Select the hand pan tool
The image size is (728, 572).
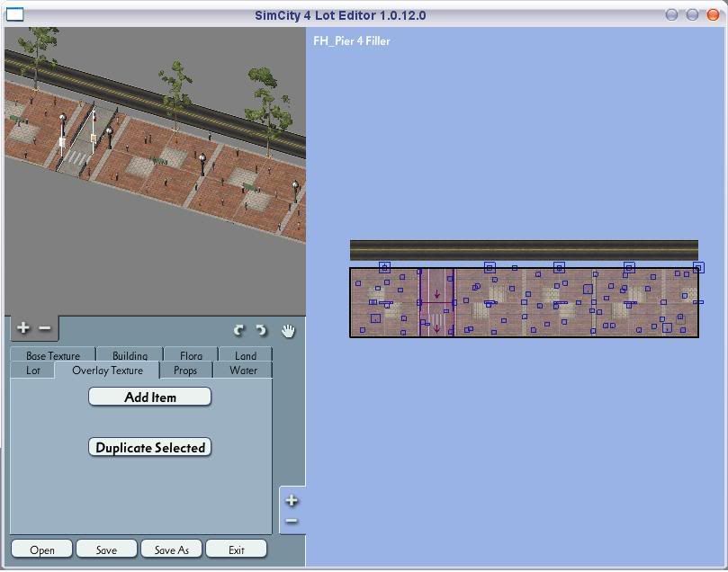[x=288, y=331]
